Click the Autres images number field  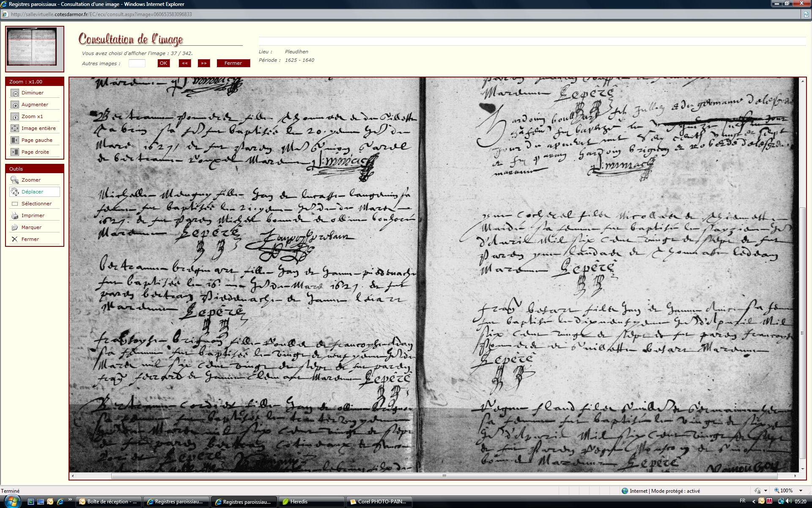click(137, 63)
